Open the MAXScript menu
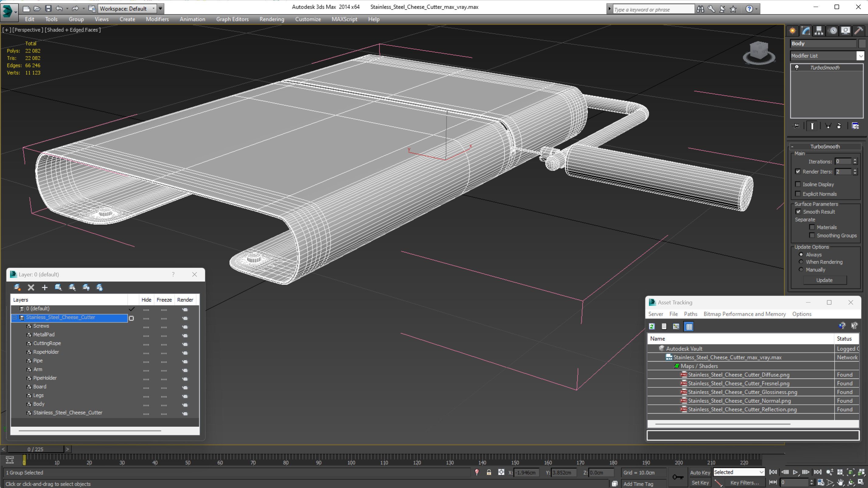 (344, 19)
